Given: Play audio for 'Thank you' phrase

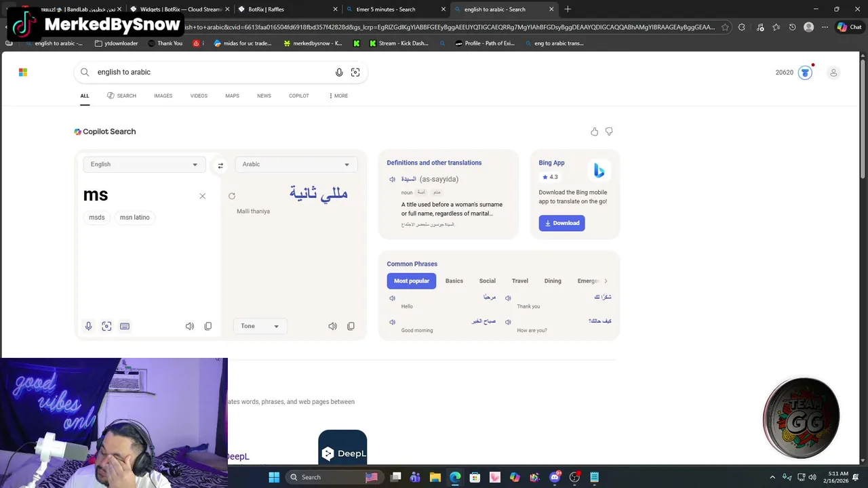Looking at the screenshot, I should 508,298.
